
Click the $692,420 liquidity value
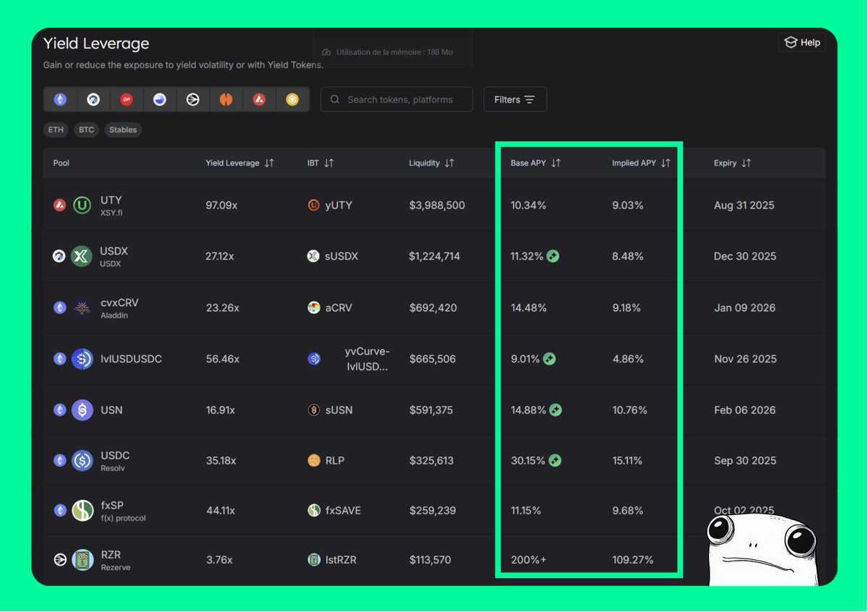tap(433, 307)
